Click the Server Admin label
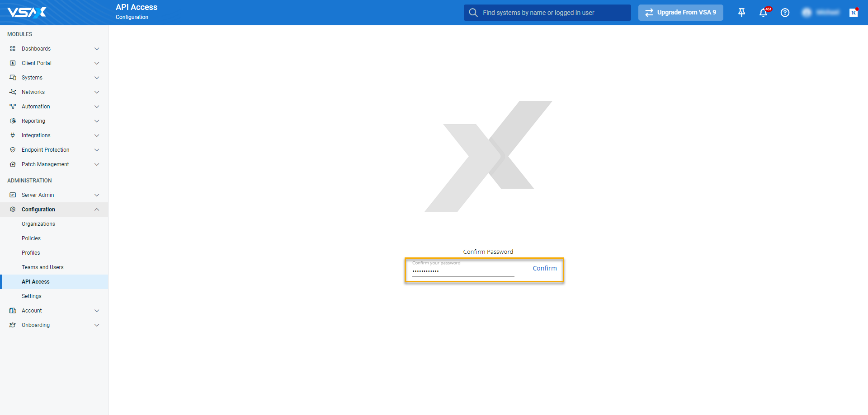The width and height of the screenshot is (868, 415). point(38,195)
